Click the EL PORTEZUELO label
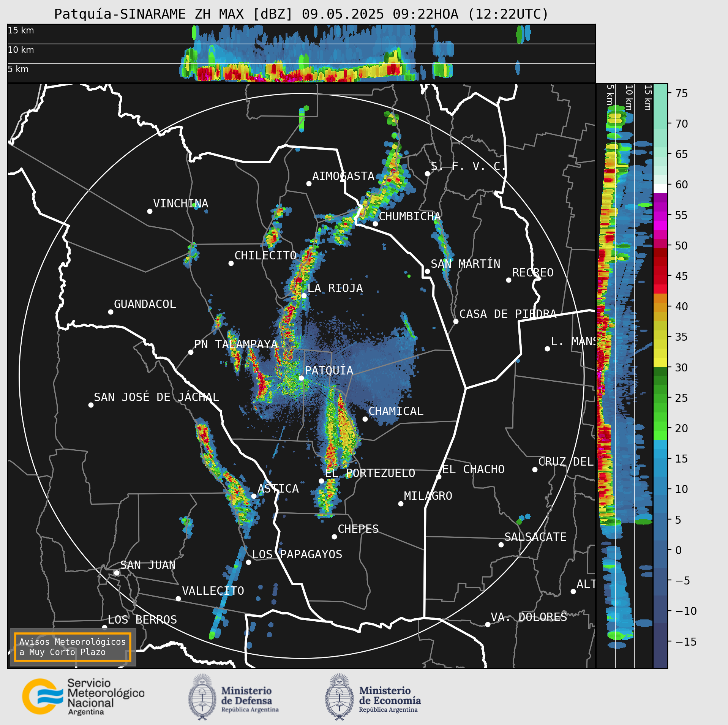The height and width of the screenshot is (725, 728). [x=370, y=473]
